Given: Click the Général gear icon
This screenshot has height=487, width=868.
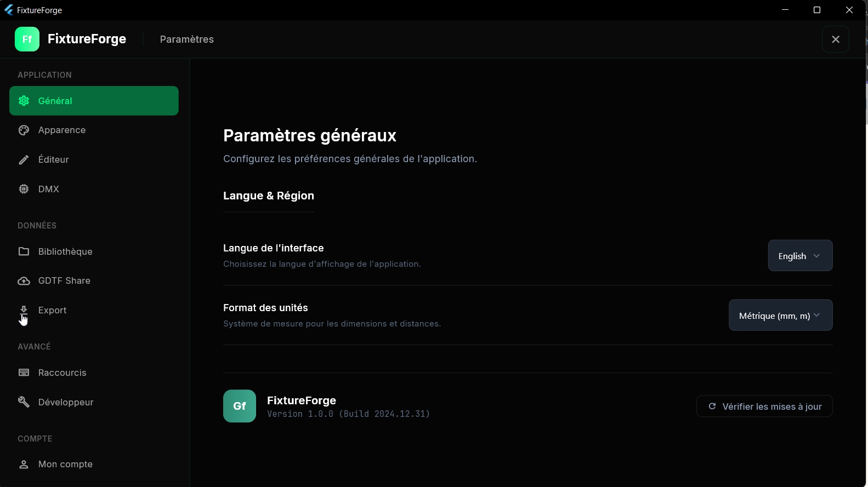Looking at the screenshot, I should [x=24, y=101].
